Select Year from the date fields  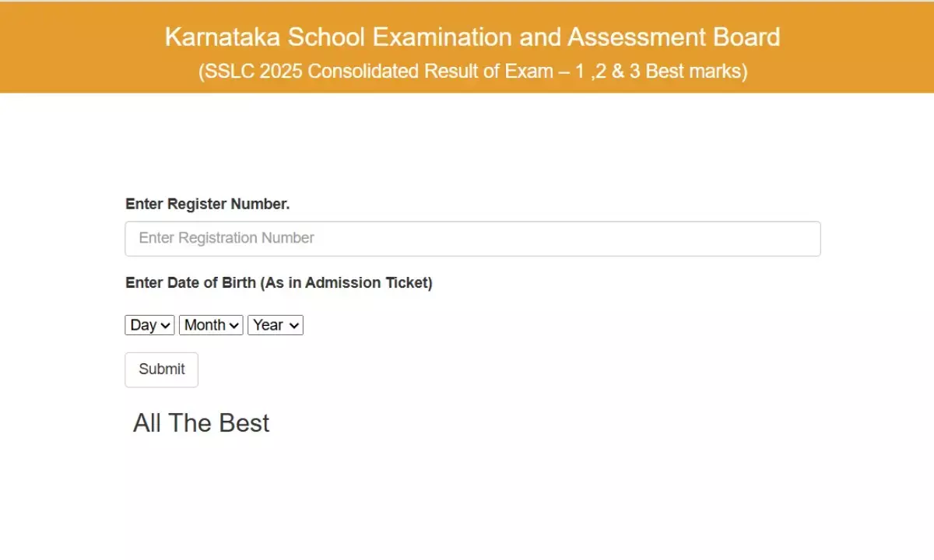pos(275,324)
